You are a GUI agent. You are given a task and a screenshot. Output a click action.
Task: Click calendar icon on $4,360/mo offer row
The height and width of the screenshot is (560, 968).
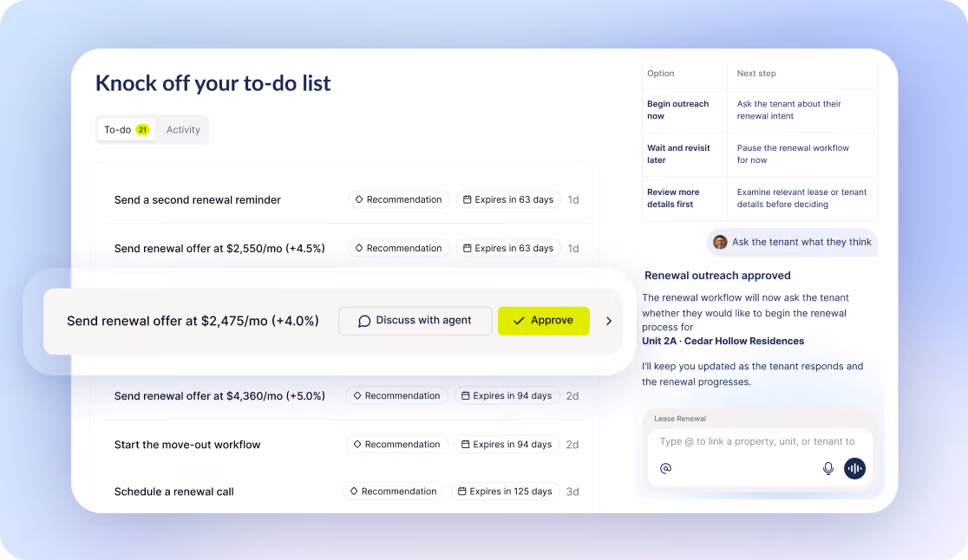click(x=466, y=395)
